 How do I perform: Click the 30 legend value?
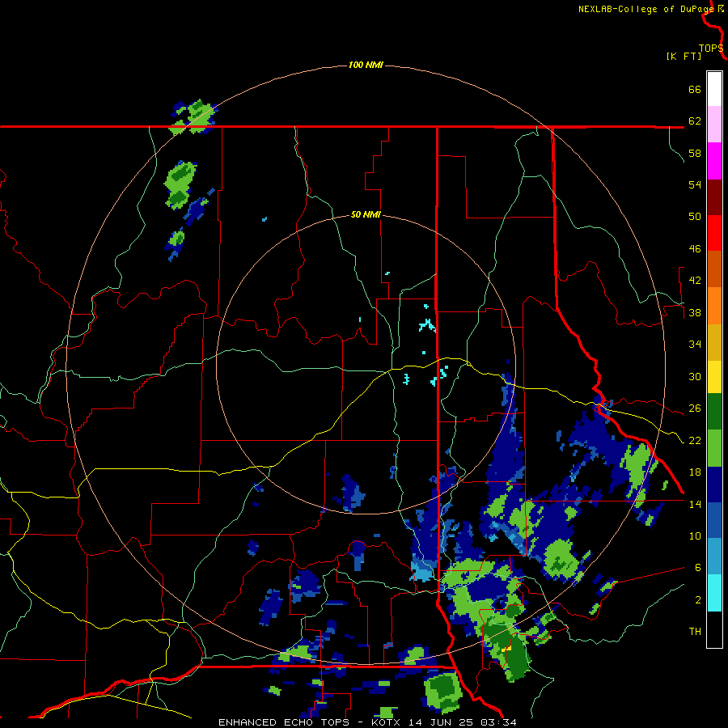[x=695, y=376]
